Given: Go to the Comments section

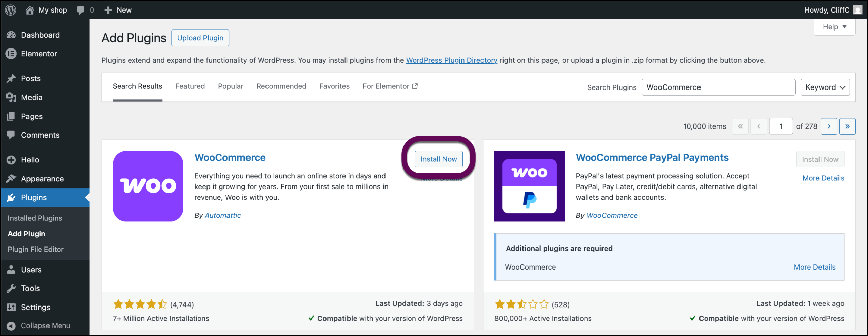Looking at the screenshot, I should pos(40,135).
